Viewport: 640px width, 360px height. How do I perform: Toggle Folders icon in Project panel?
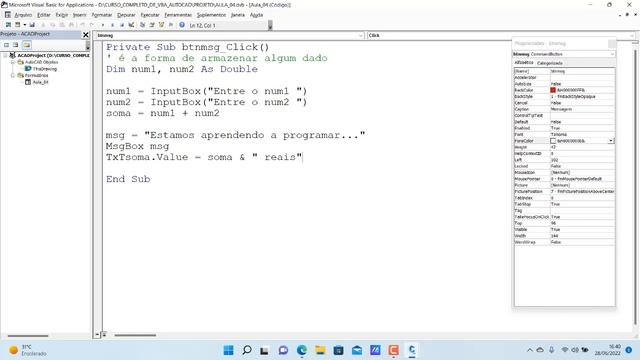(x=27, y=45)
